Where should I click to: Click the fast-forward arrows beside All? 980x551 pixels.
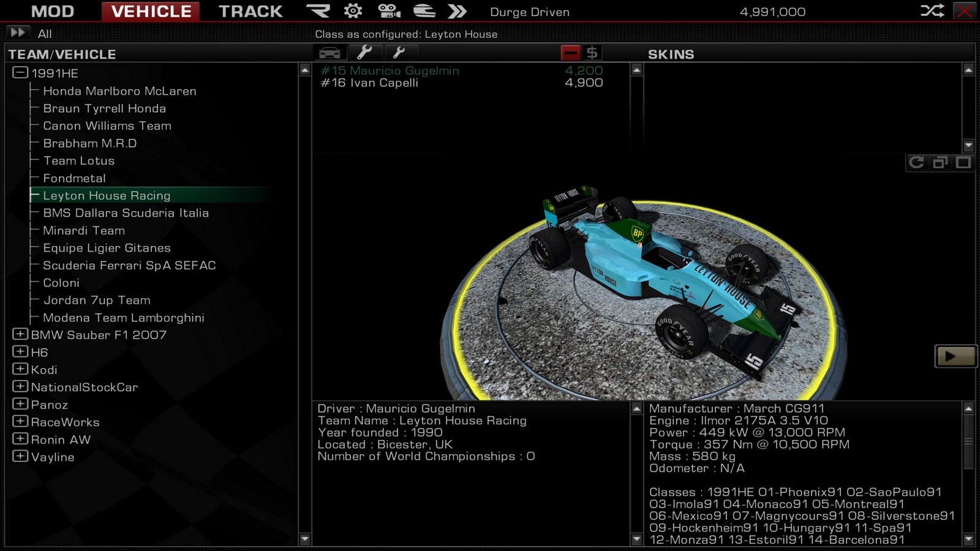coord(18,32)
